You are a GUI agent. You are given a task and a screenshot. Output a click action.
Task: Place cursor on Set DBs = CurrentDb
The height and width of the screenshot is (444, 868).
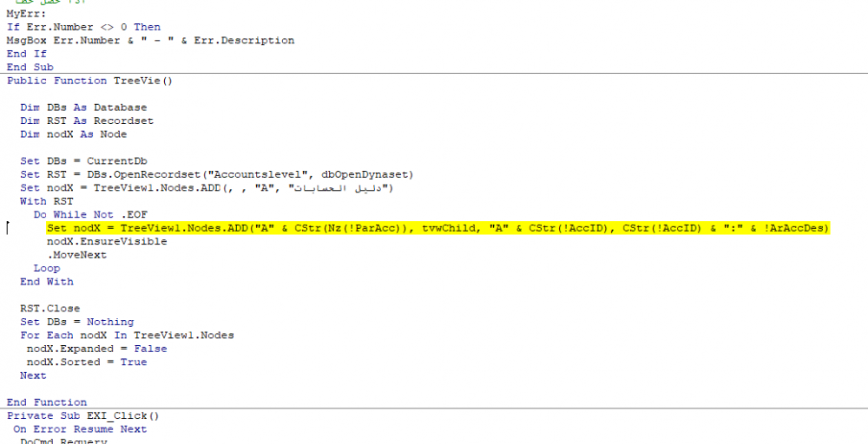point(83,161)
